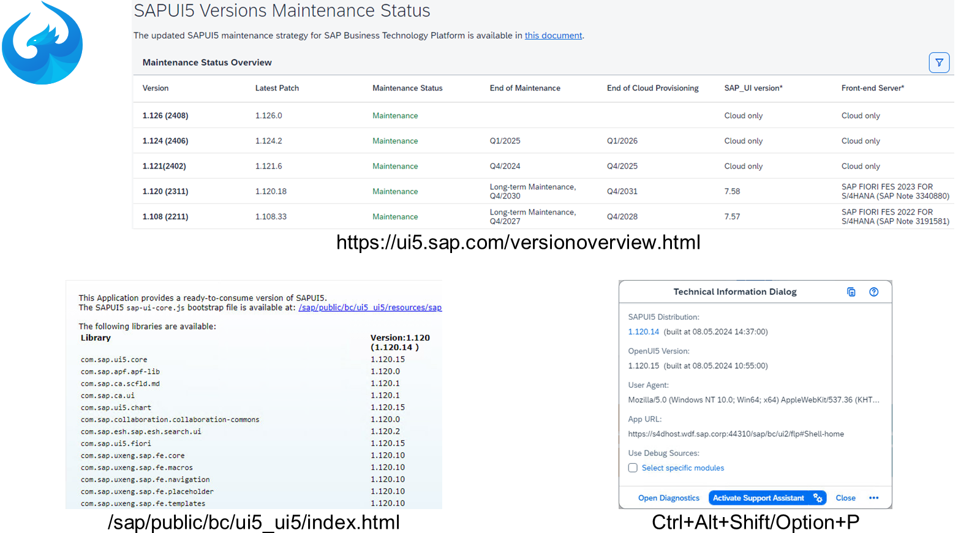
Task: Click the Version column header
Action: [156, 88]
